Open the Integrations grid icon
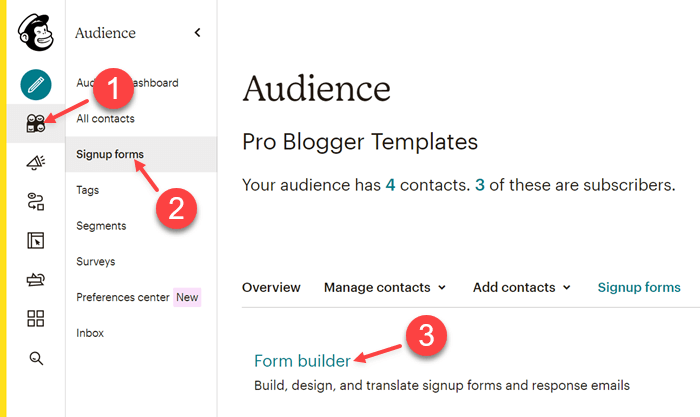The image size is (700, 417). click(x=36, y=319)
